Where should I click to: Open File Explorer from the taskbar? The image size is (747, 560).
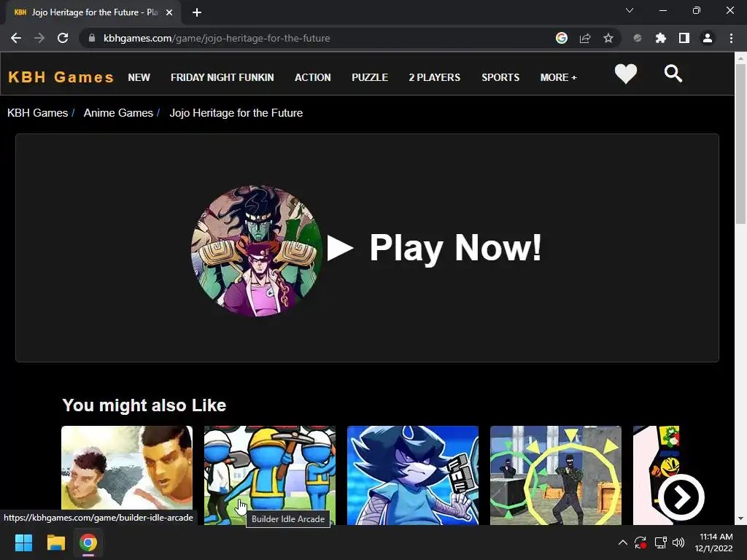tap(55, 542)
